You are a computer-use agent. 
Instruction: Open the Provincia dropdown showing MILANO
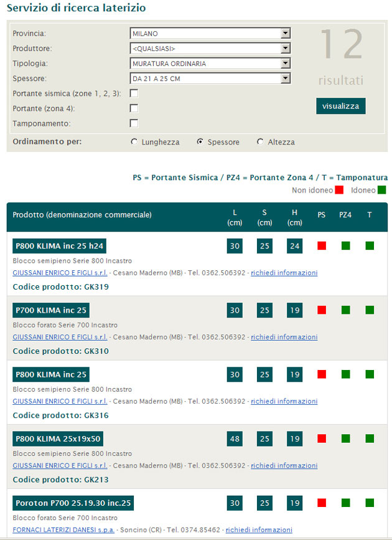210,34
